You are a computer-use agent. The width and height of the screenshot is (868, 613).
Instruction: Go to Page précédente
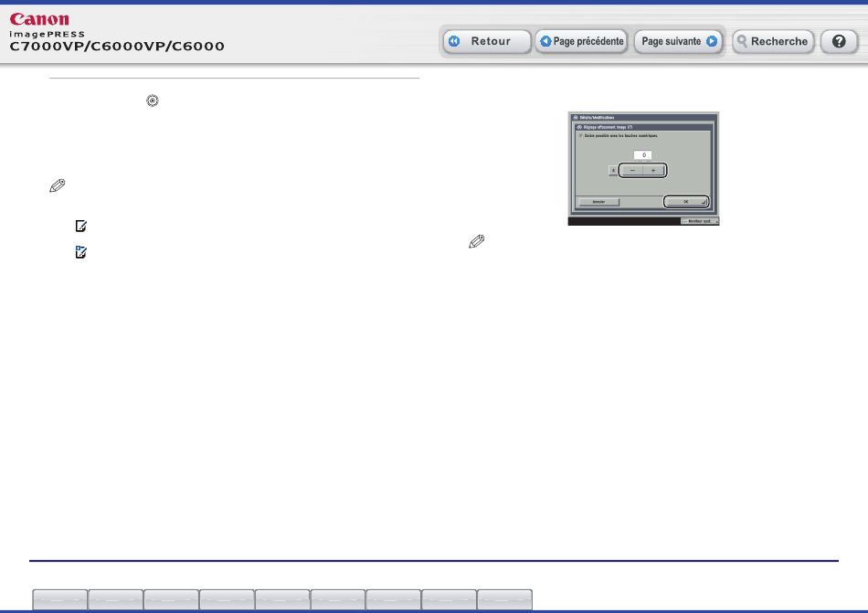(x=582, y=41)
